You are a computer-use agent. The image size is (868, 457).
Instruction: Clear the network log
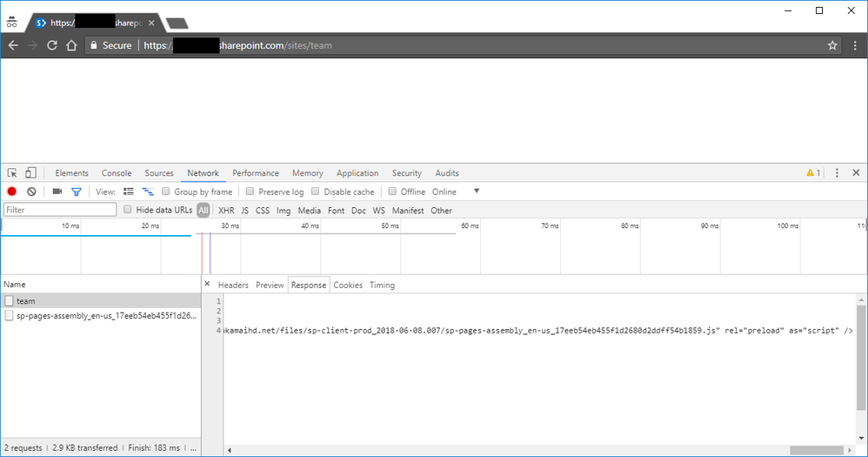pyautogui.click(x=31, y=192)
